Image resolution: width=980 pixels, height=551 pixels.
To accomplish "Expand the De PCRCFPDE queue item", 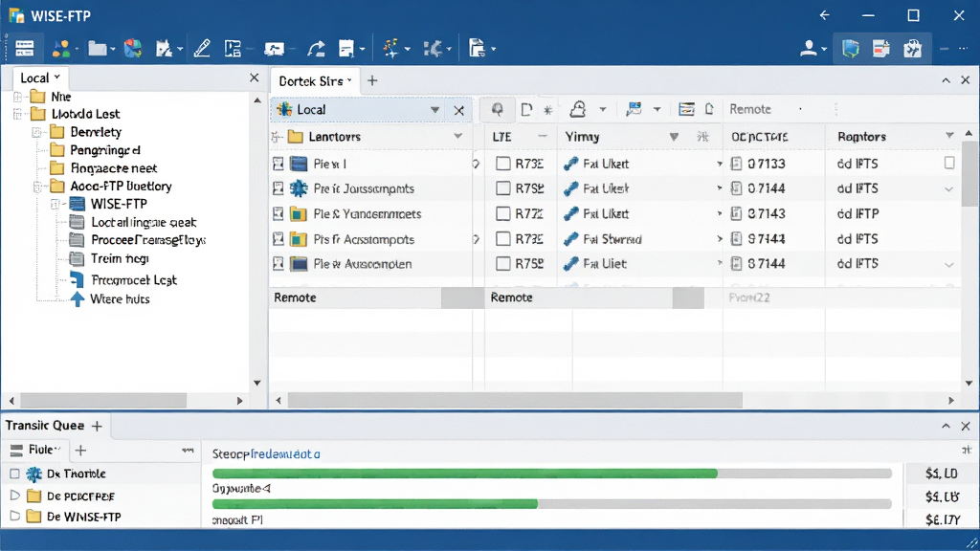I will pos(15,496).
